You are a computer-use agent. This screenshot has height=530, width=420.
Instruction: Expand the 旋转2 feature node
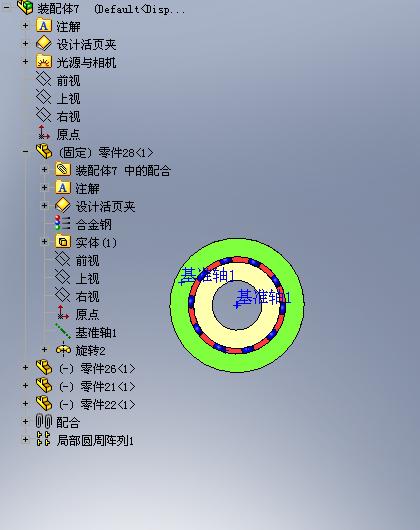44,350
